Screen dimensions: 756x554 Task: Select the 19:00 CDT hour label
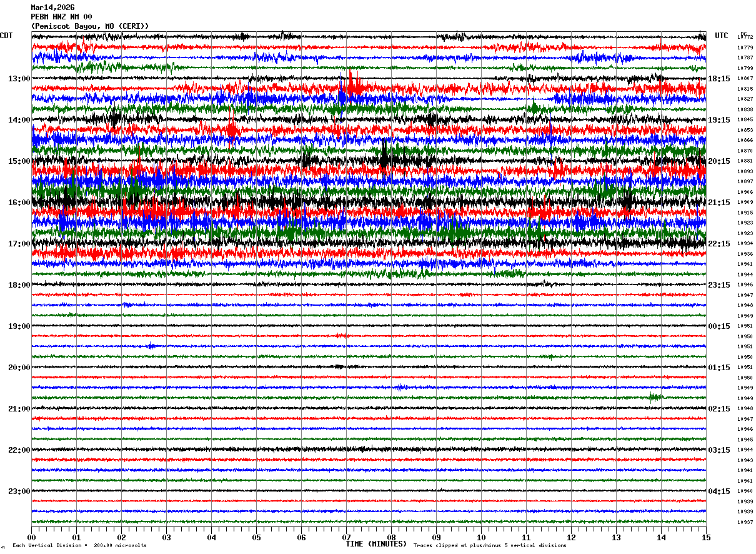coord(19,326)
